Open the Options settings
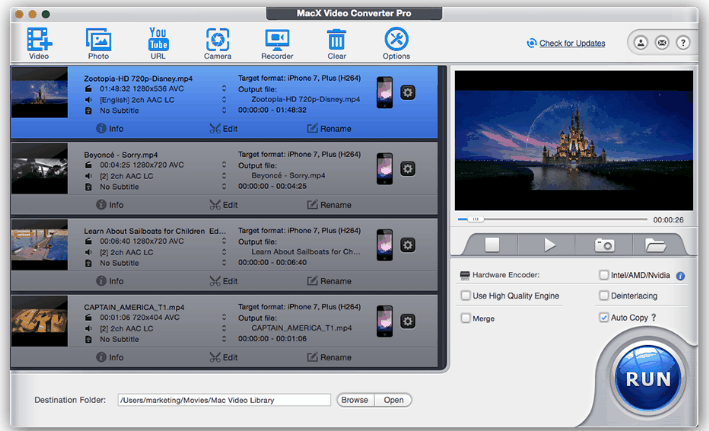This screenshot has height=431, width=709. (x=396, y=43)
